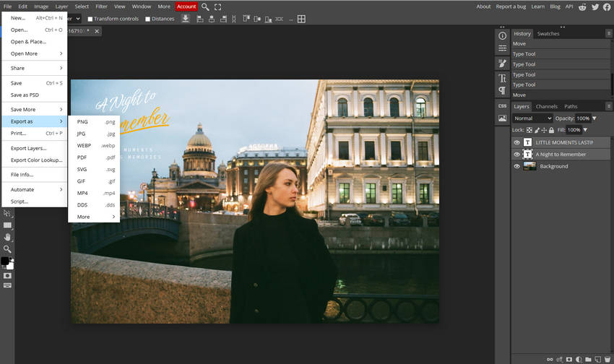
Task: Expand the Share submenu
Action: click(35, 68)
